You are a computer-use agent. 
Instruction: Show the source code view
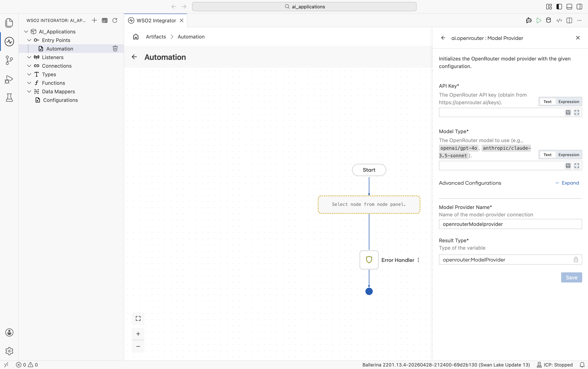click(x=559, y=20)
